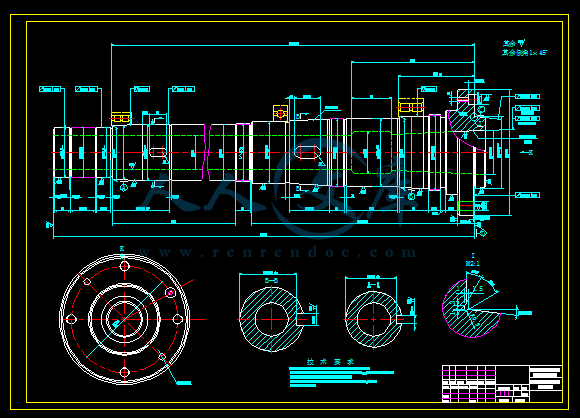Click the yellow bearing symbol at shaft middle
This screenshot has height=418, width=580.
tap(280, 113)
